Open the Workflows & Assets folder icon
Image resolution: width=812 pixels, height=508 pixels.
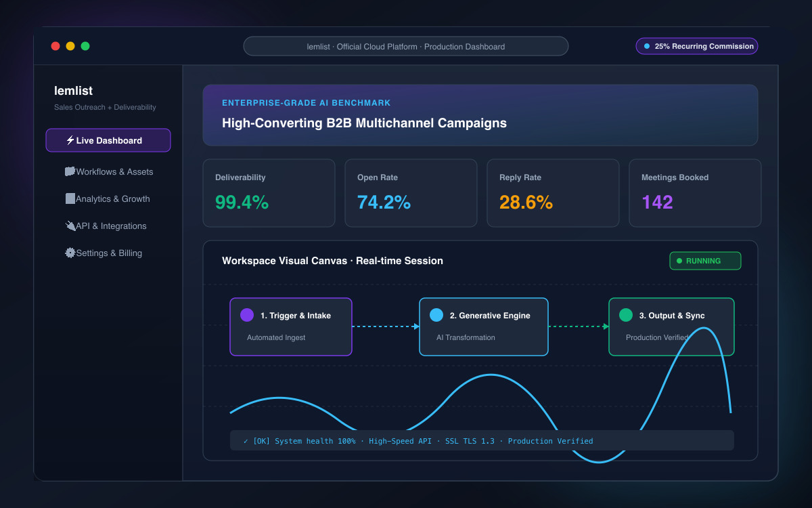(x=70, y=171)
